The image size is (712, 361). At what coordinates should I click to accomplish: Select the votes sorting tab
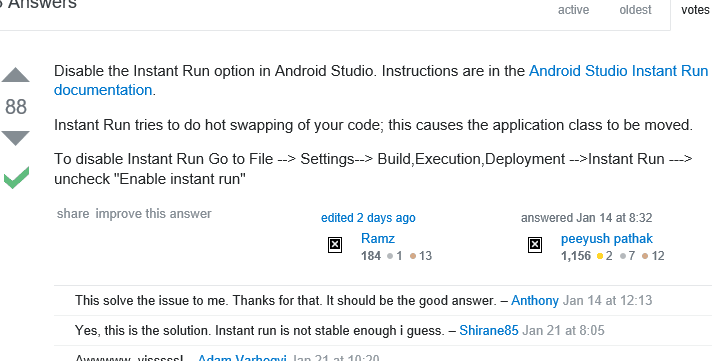pyautogui.click(x=695, y=10)
